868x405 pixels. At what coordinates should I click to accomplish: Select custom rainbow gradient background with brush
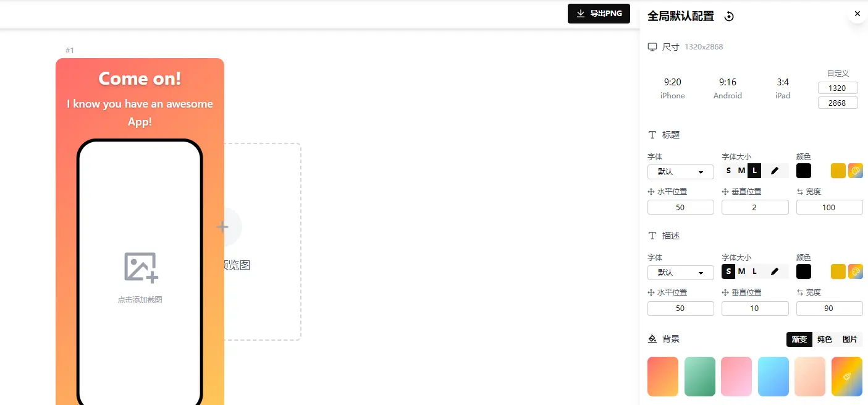(x=846, y=376)
